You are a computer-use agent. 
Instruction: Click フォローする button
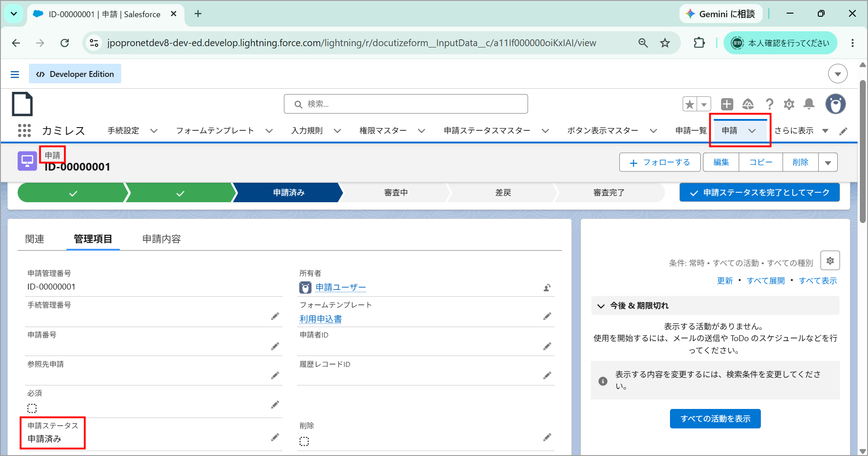pos(660,162)
